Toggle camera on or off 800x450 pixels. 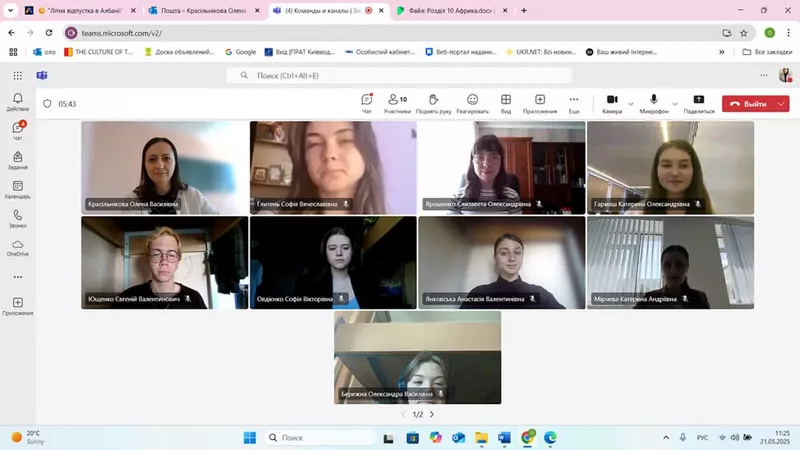coord(612,103)
